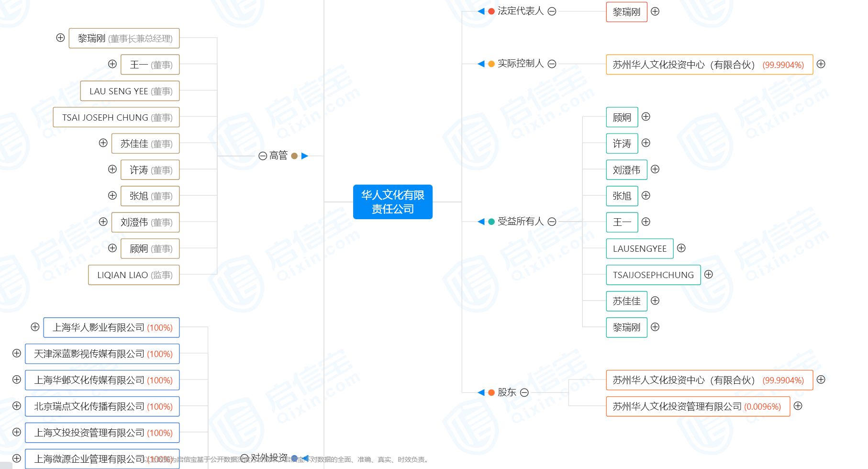The image size is (868, 469).
Task: Expand the 刘澄伟 beneficiary node
Action: point(656,169)
